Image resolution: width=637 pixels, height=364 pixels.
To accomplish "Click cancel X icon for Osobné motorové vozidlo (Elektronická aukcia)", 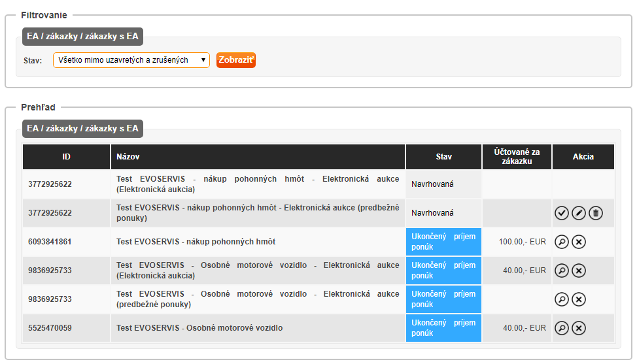I will [x=579, y=271].
